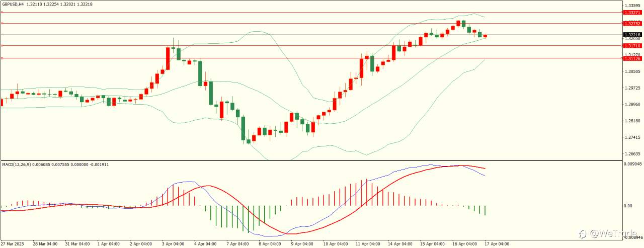Click the 1.33595 price scale value

[633, 6]
